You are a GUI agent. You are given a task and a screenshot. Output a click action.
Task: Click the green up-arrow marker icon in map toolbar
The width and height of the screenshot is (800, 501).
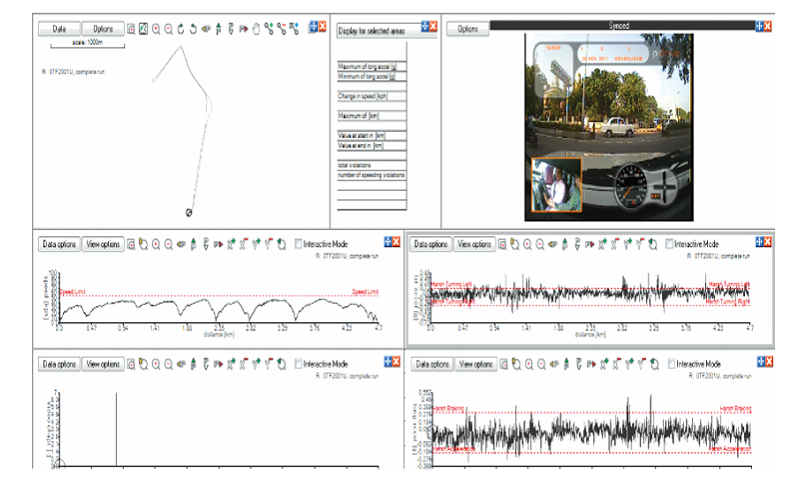[x=218, y=29]
